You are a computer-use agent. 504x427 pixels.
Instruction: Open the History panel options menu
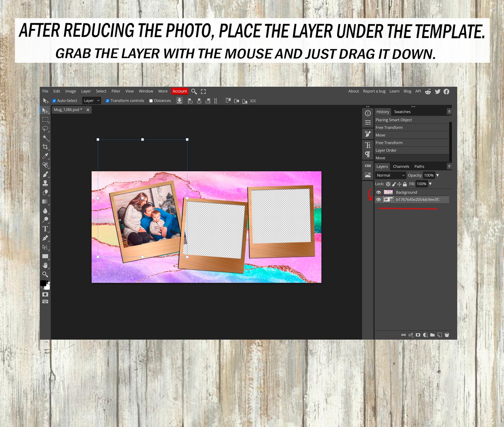tap(449, 112)
